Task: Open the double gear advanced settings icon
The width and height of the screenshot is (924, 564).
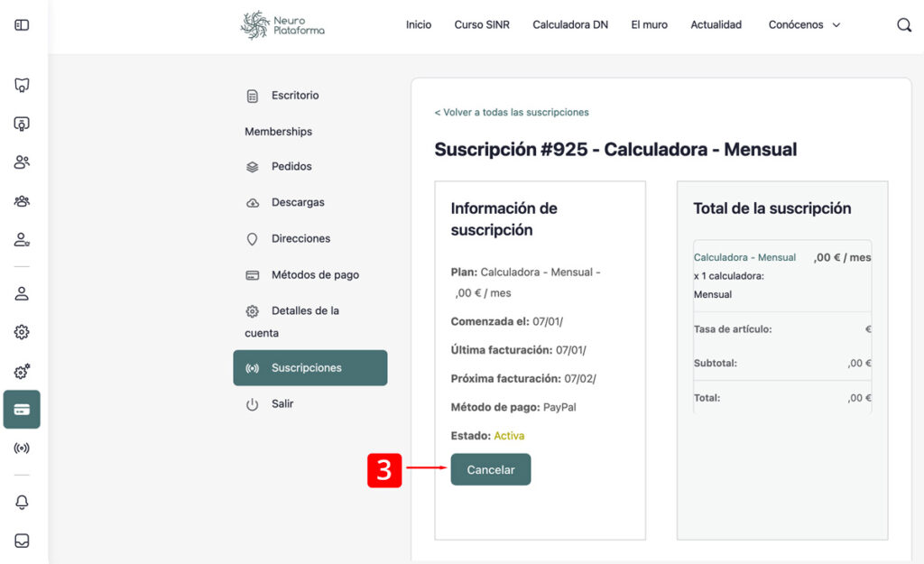Action: (22, 371)
